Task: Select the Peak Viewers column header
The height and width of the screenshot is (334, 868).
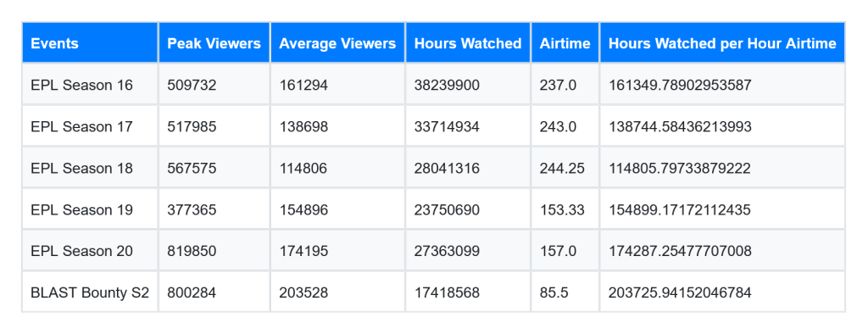Action: click(214, 43)
